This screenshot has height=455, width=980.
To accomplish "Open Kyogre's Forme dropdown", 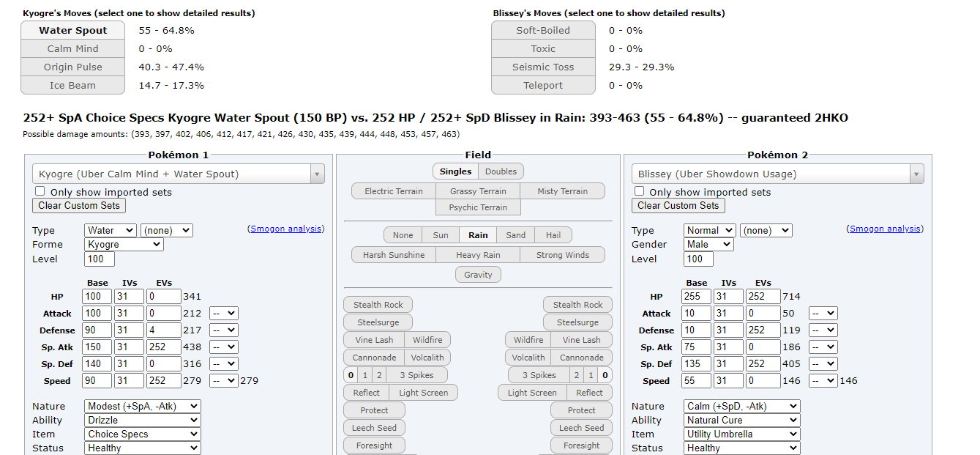I will point(124,245).
